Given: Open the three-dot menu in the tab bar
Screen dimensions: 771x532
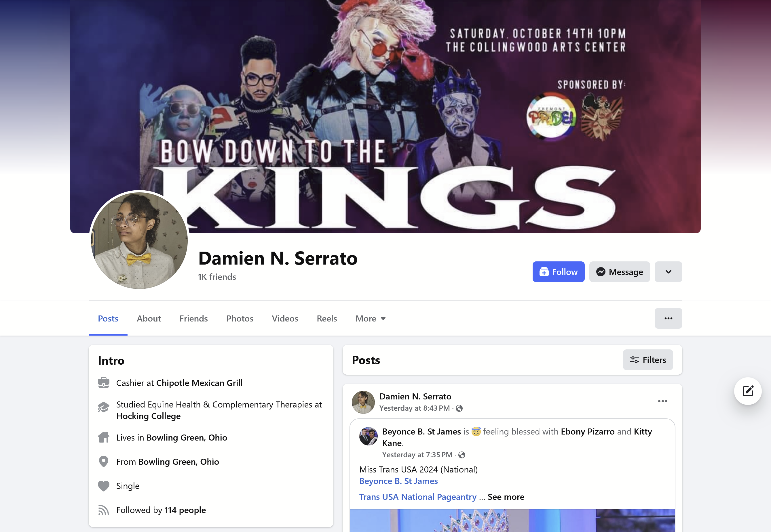Looking at the screenshot, I should pos(668,318).
